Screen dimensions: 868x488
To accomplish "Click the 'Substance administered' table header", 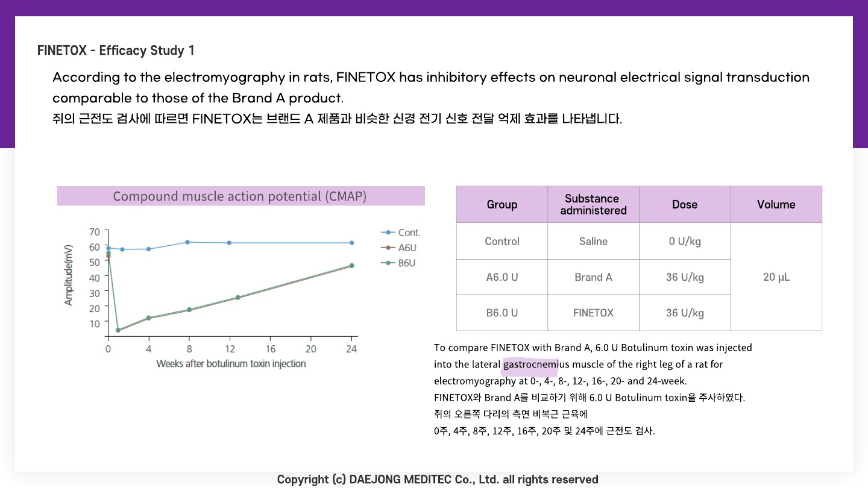I will [x=594, y=205].
